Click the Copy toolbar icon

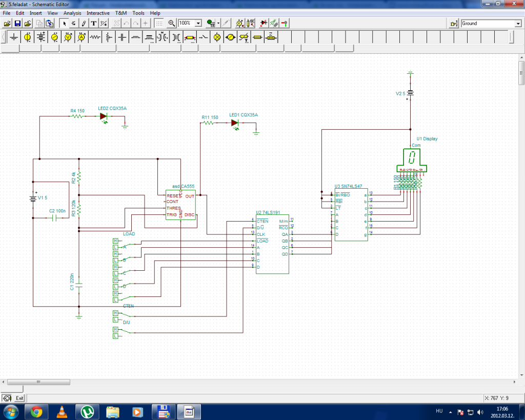coord(39,24)
